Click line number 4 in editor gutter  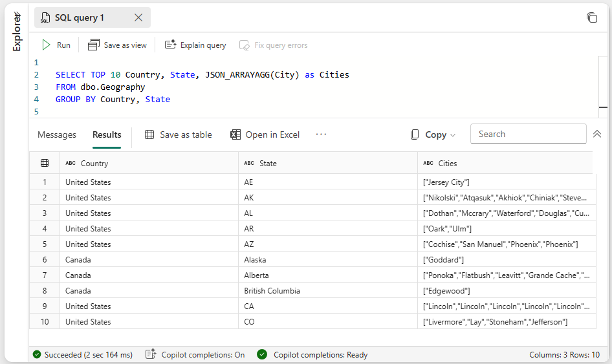coord(36,99)
